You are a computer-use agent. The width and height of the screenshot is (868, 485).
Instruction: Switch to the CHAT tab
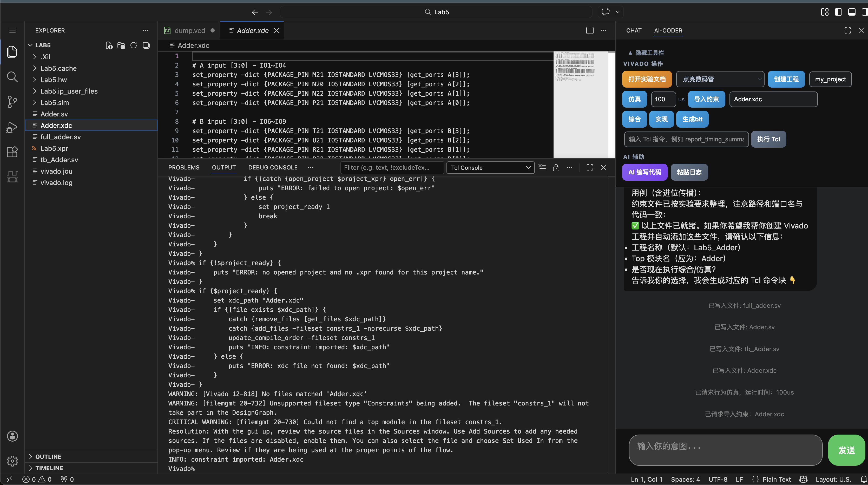pos(634,30)
